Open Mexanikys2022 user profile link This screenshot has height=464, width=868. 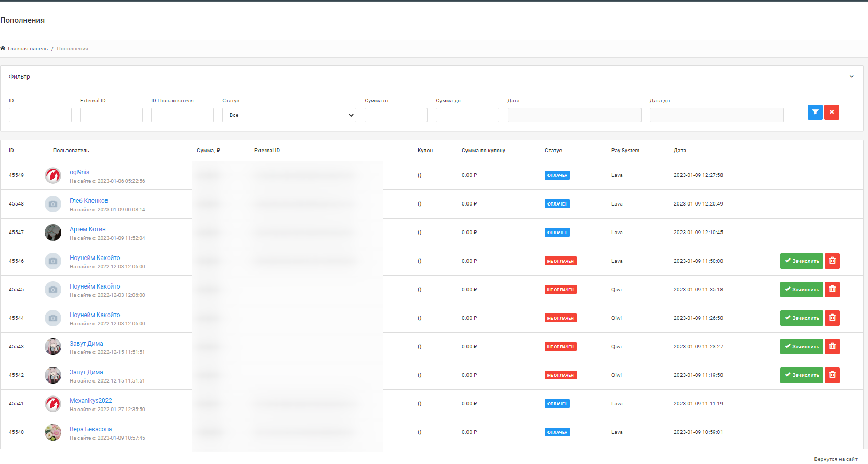pyautogui.click(x=90, y=401)
